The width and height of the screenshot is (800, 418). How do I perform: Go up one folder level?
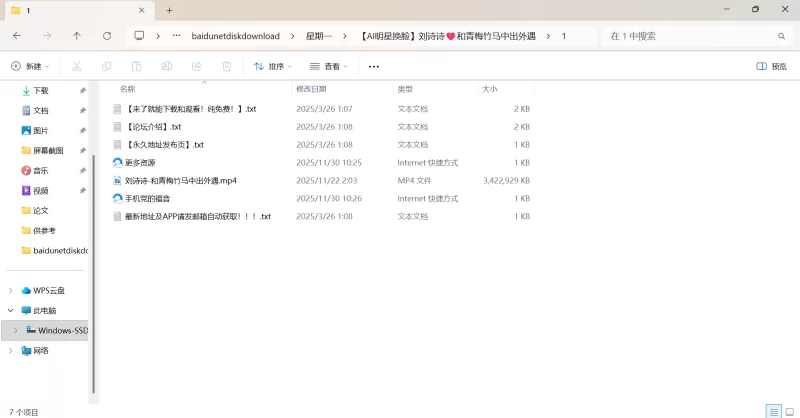click(77, 36)
